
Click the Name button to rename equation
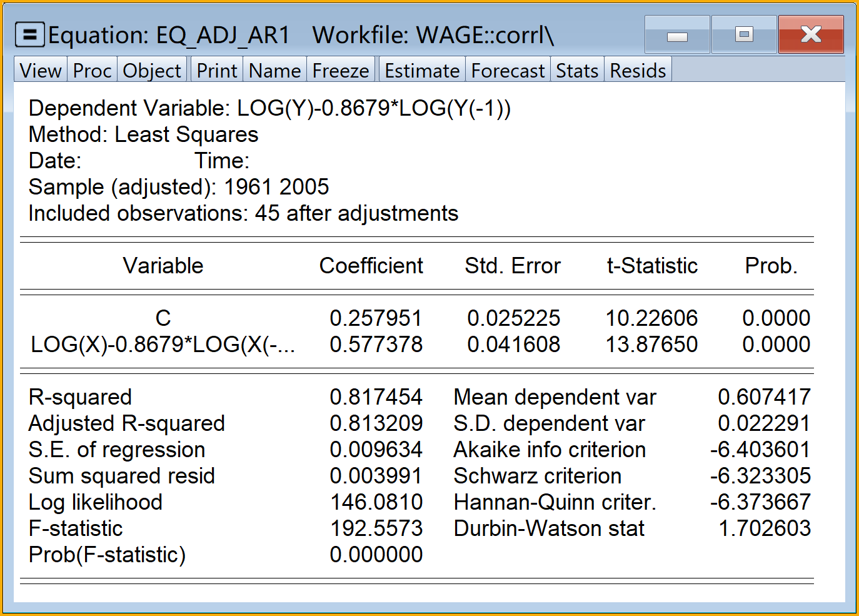click(x=274, y=71)
